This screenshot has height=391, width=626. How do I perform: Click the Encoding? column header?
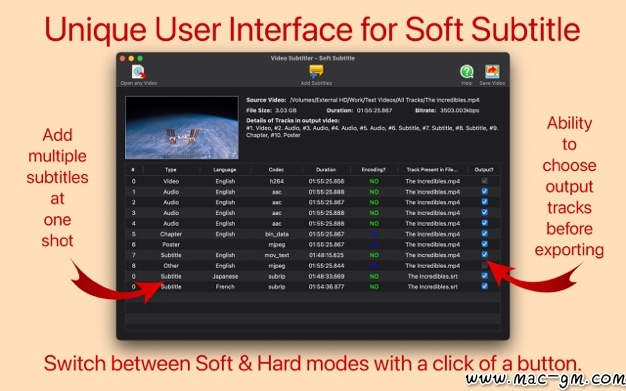(x=374, y=170)
